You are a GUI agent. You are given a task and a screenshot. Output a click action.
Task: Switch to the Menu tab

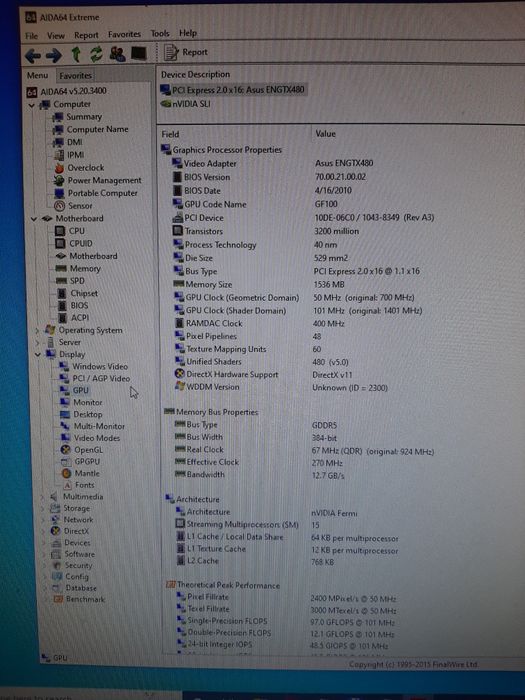tap(38, 76)
